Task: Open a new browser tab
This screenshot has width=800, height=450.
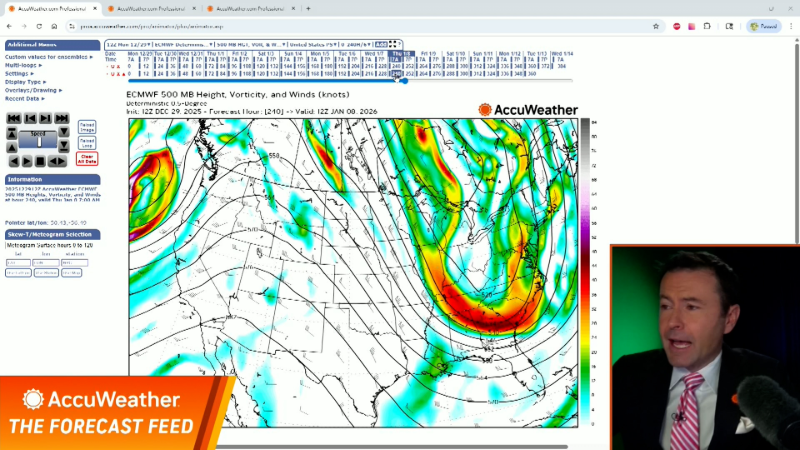Action: pyautogui.click(x=308, y=8)
